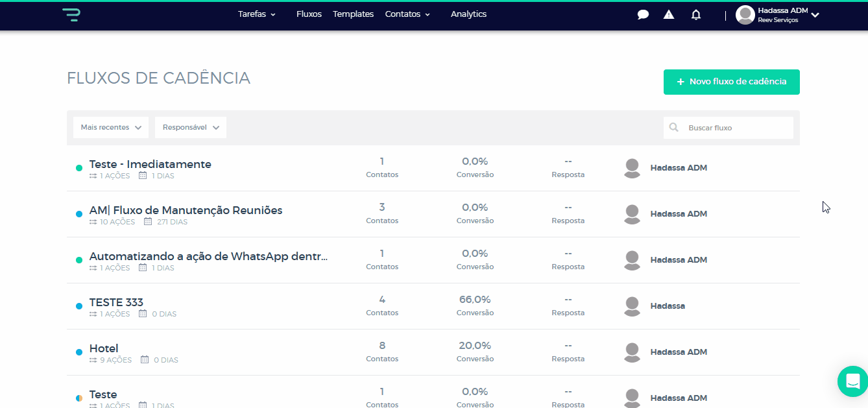Open the Tarefas dropdown menu
This screenshot has width=868, height=408.
tap(257, 14)
